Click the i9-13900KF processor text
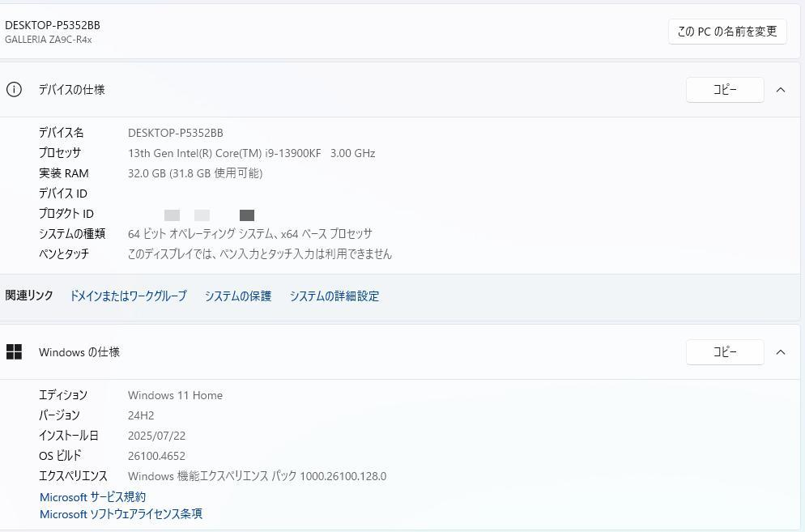The height and width of the screenshot is (532, 805). coord(251,152)
